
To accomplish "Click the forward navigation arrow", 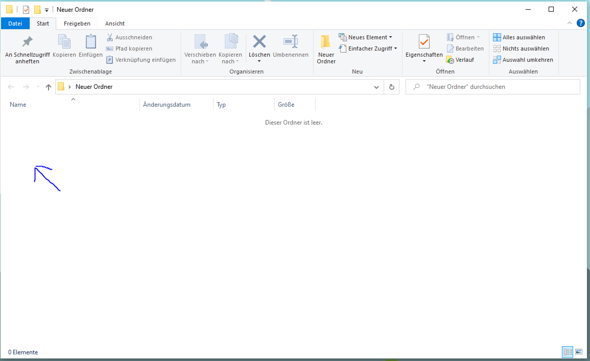I will click(26, 87).
